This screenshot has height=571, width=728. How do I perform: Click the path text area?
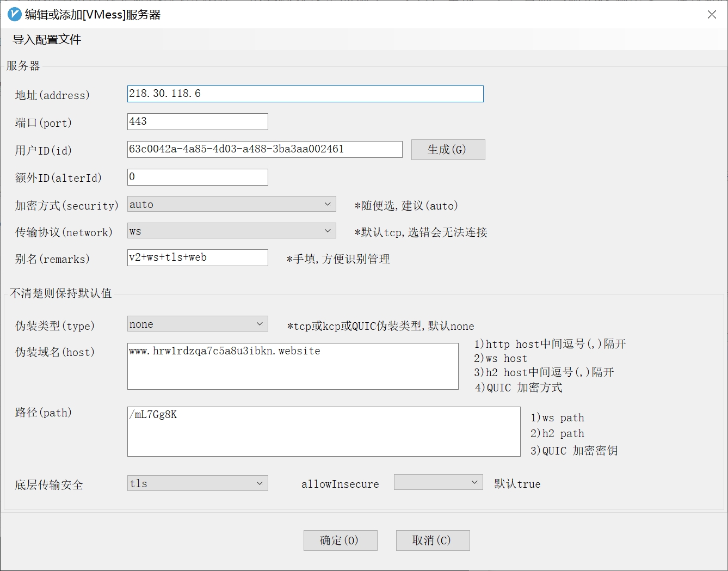click(x=323, y=432)
